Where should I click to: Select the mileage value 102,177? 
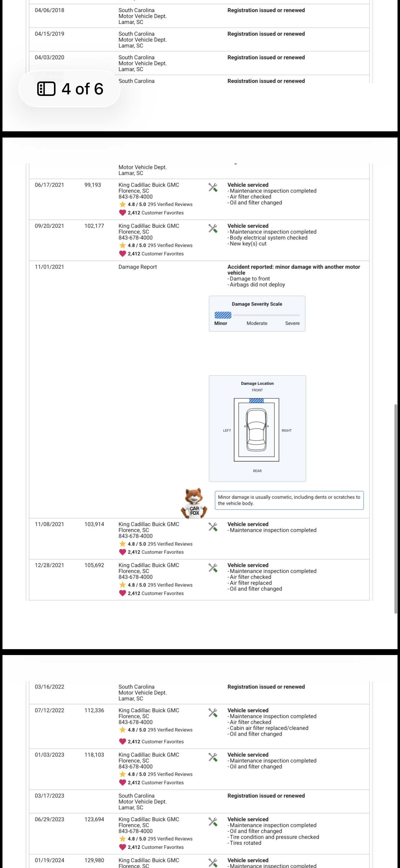click(94, 226)
